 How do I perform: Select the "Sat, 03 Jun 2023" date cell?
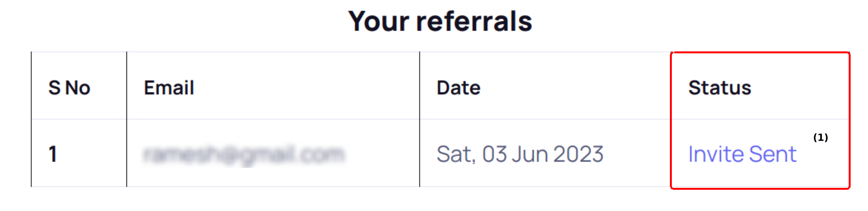pyautogui.click(x=520, y=154)
